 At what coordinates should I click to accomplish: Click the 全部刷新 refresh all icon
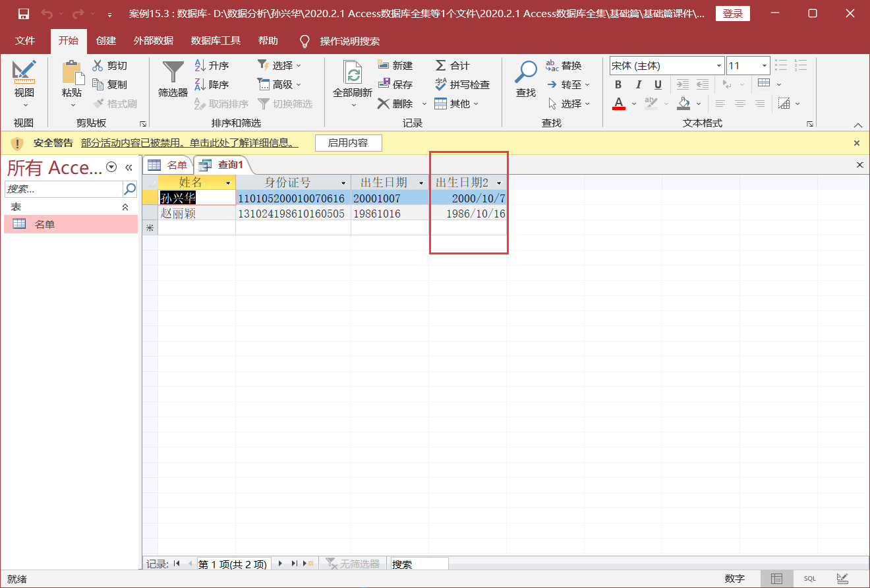point(353,73)
